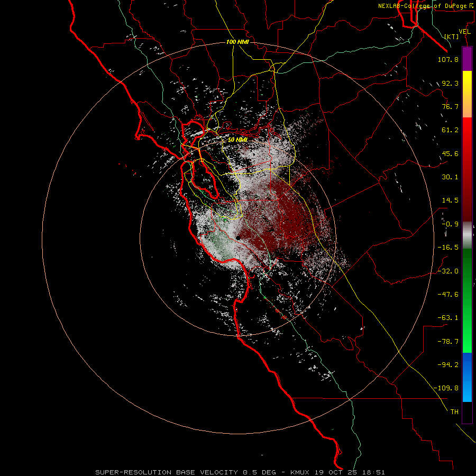The width and height of the screenshot is (476, 476).
Task: Click the 30.1 velocity scale value
Action: pyautogui.click(x=450, y=177)
